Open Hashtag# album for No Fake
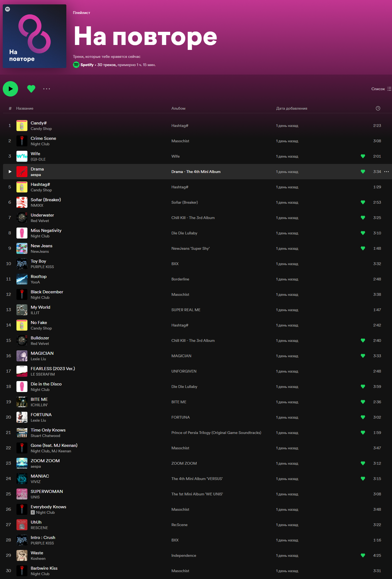Image resolution: width=392 pixels, height=579 pixels. click(x=180, y=325)
